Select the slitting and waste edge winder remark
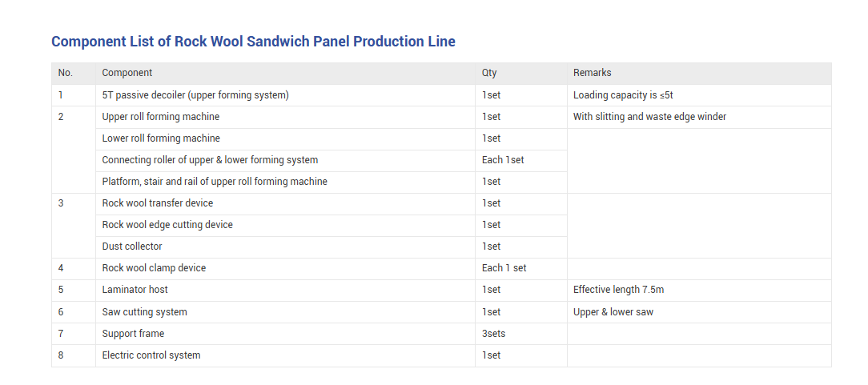Viewport: 868px width, 385px height. pos(649,117)
